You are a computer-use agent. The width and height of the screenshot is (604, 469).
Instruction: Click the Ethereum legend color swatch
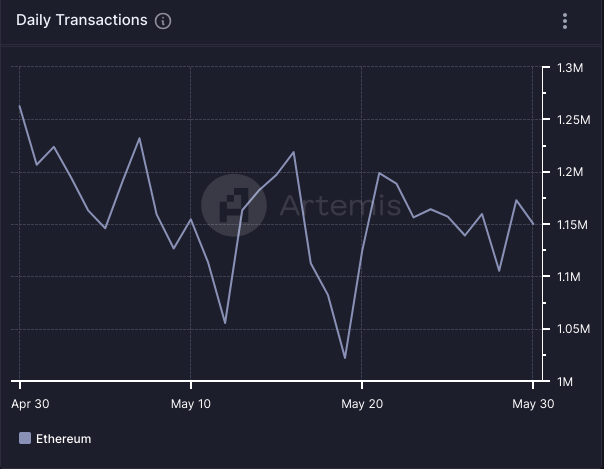[25, 438]
